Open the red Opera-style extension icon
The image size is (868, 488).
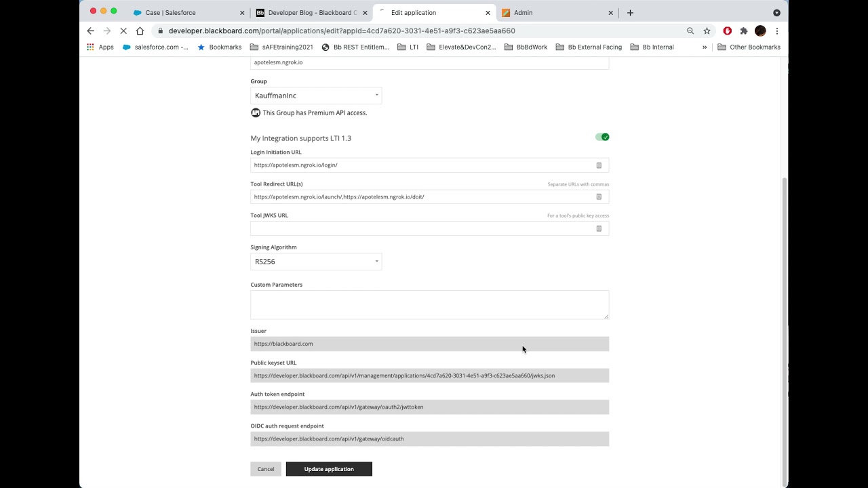[728, 30]
